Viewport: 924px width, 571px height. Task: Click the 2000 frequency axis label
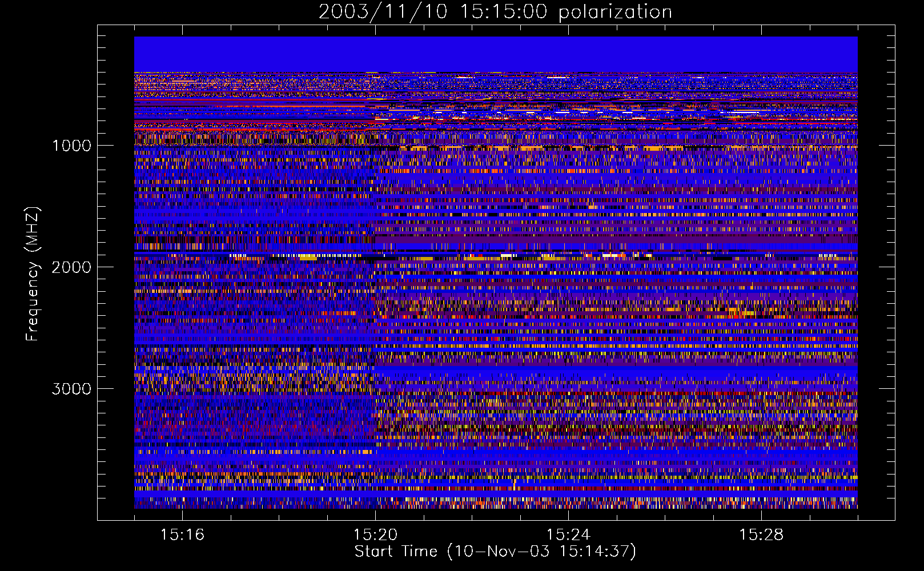coord(71,267)
